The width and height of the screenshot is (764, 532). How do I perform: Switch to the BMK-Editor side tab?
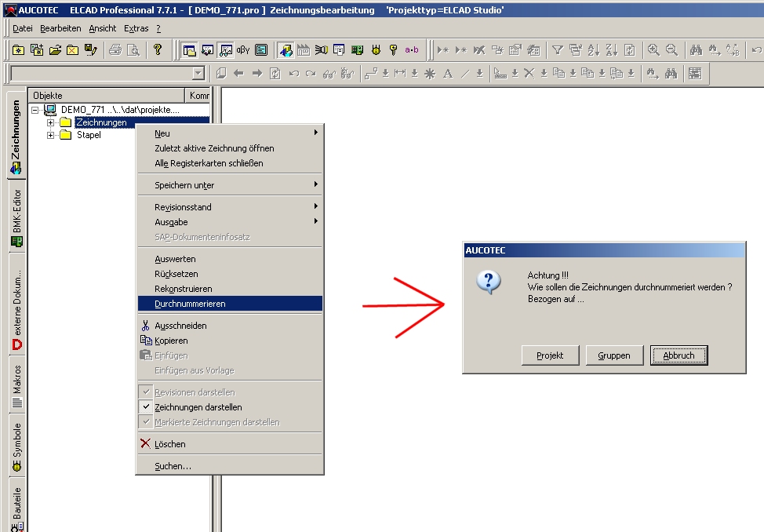[17, 217]
